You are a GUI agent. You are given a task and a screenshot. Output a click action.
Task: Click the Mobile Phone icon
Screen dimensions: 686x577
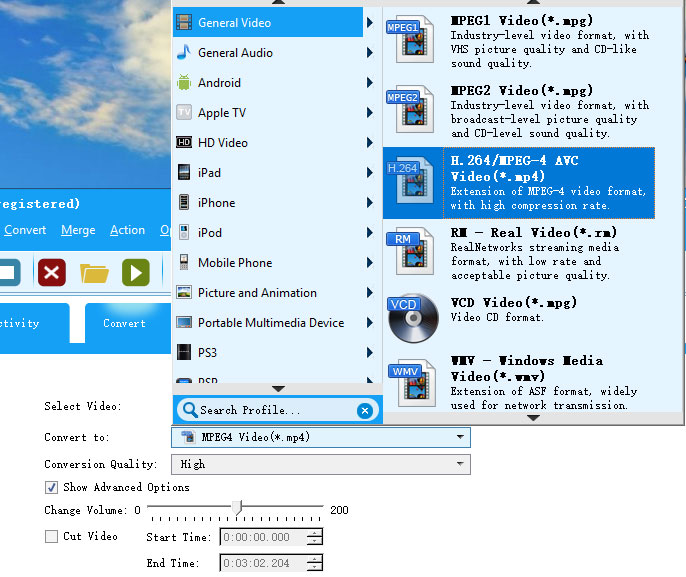pyautogui.click(x=184, y=262)
